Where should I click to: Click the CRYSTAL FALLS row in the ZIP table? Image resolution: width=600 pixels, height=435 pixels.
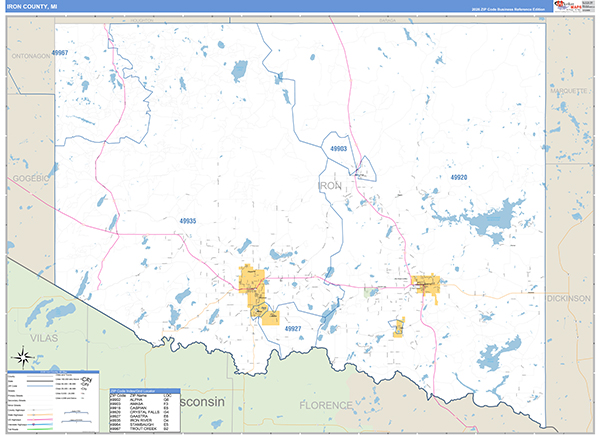click(145, 412)
